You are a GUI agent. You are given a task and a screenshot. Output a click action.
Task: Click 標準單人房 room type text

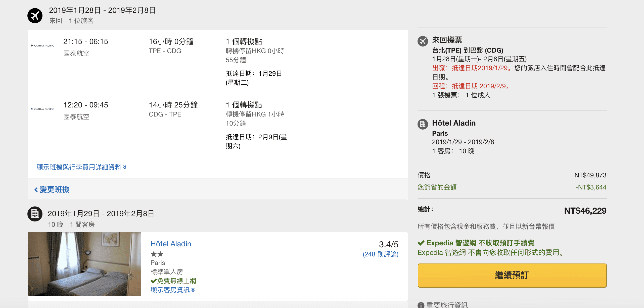[167, 272]
